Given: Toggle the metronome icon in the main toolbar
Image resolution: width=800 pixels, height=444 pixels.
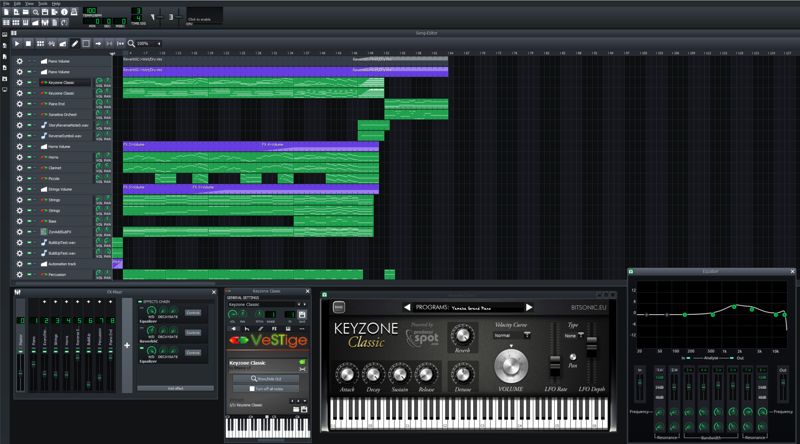Looking at the screenshot, I should (74, 12).
